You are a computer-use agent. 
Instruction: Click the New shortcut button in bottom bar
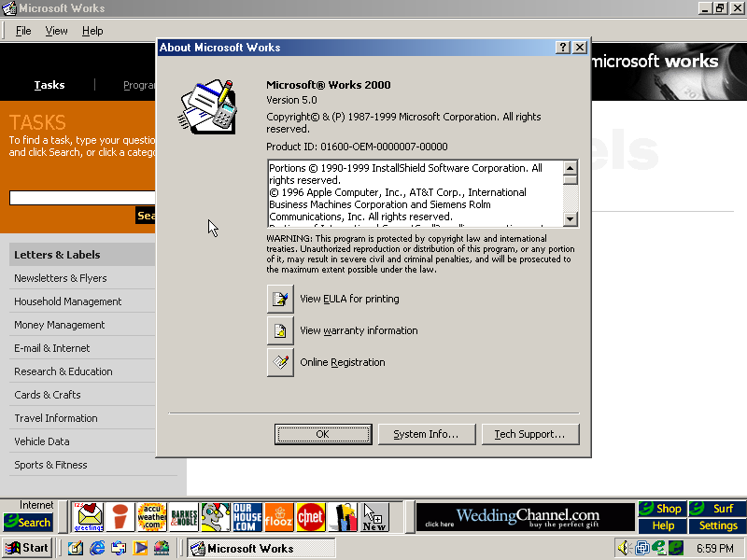(x=374, y=517)
